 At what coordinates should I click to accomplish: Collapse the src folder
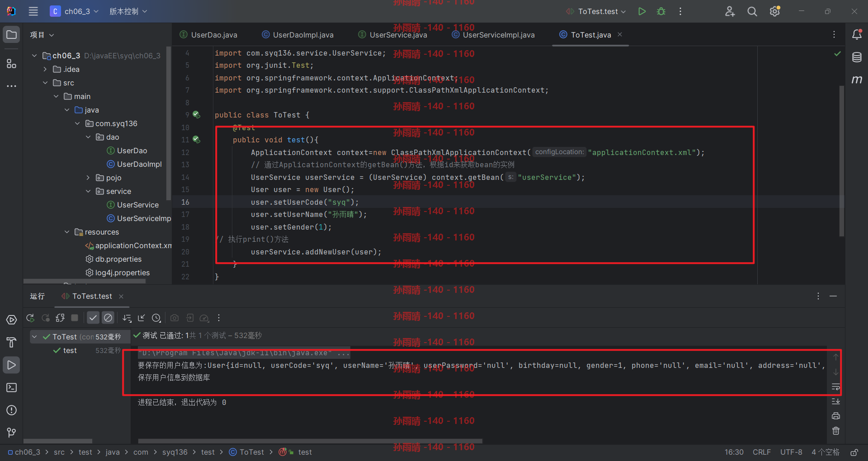(x=45, y=83)
